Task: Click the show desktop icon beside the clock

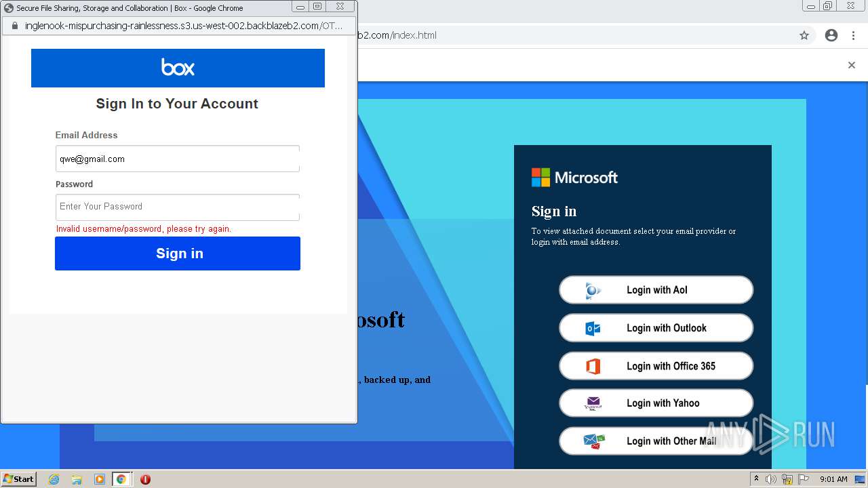Action: tap(860, 479)
